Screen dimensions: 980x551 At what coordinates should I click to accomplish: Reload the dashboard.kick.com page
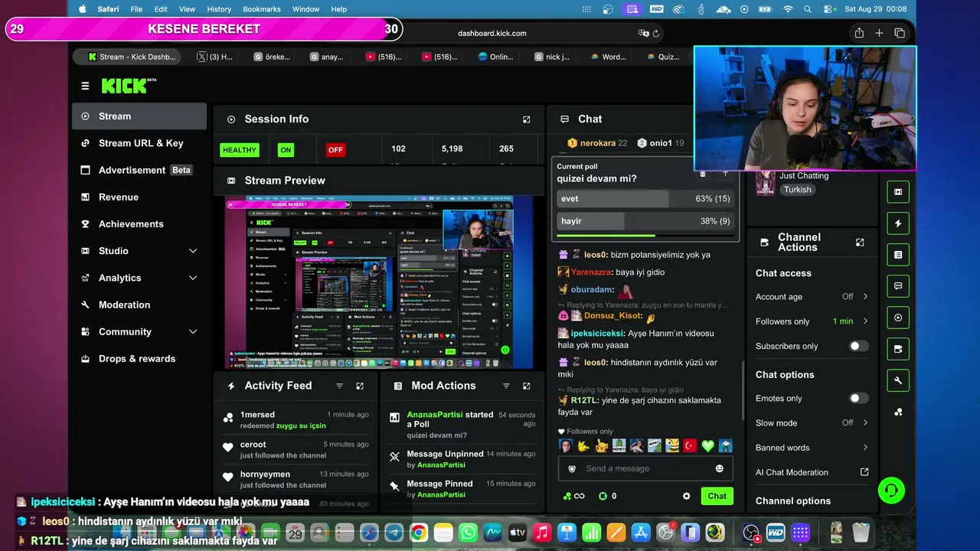tap(656, 34)
